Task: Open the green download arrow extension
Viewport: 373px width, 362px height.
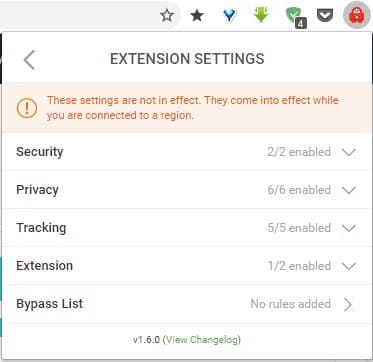Action: tap(261, 15)
